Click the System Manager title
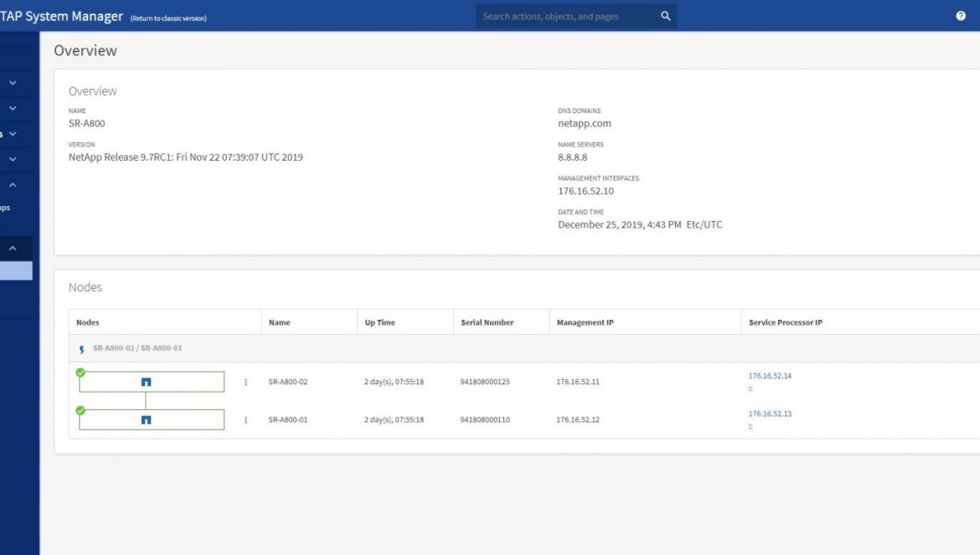The height and width of the screenshot is (555, 980). tap(61, 16)
